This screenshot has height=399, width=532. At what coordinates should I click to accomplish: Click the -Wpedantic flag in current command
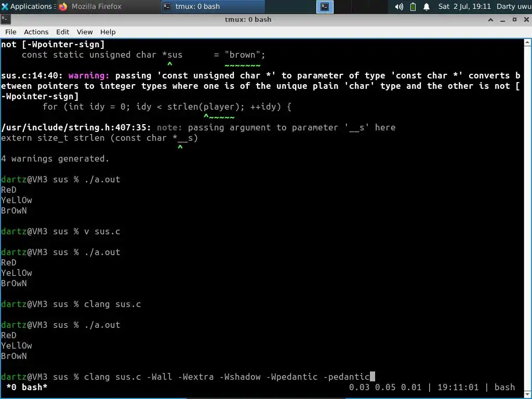coord(292,377)
